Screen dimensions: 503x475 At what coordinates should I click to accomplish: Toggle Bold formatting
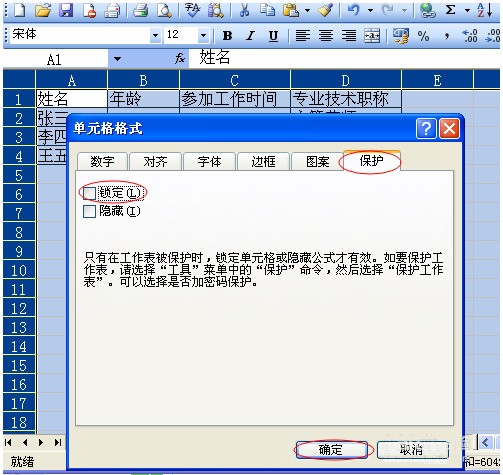pyautogui.click(x=227, y=35)
